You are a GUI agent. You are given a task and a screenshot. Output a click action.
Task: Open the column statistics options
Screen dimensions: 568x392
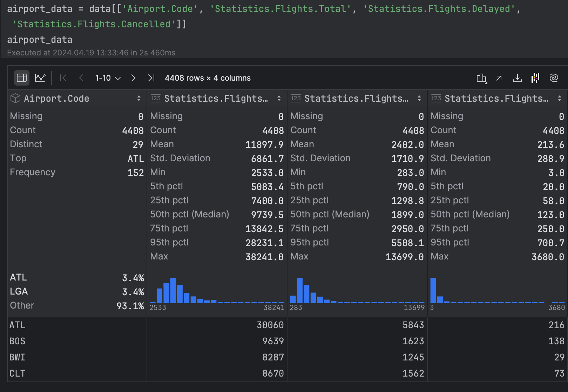click(x=481, y=78)
